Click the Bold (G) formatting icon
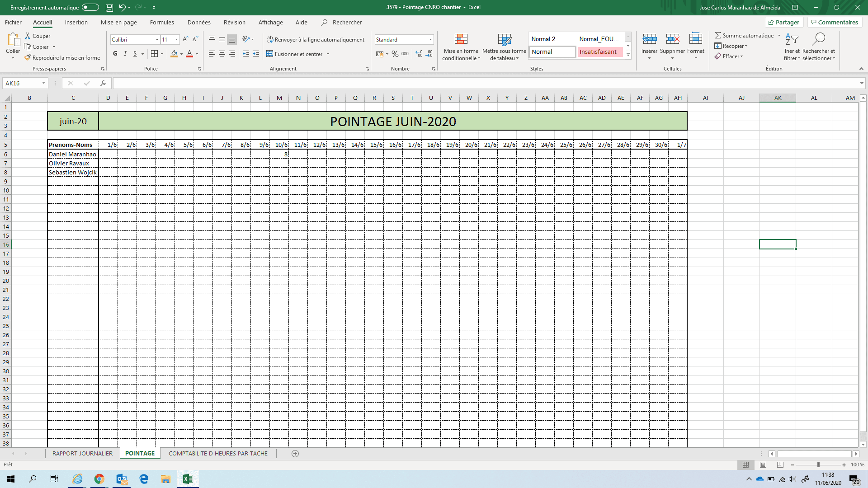Image resolution: width=868 pixels, height=488 pixels. tap(115, 54)
